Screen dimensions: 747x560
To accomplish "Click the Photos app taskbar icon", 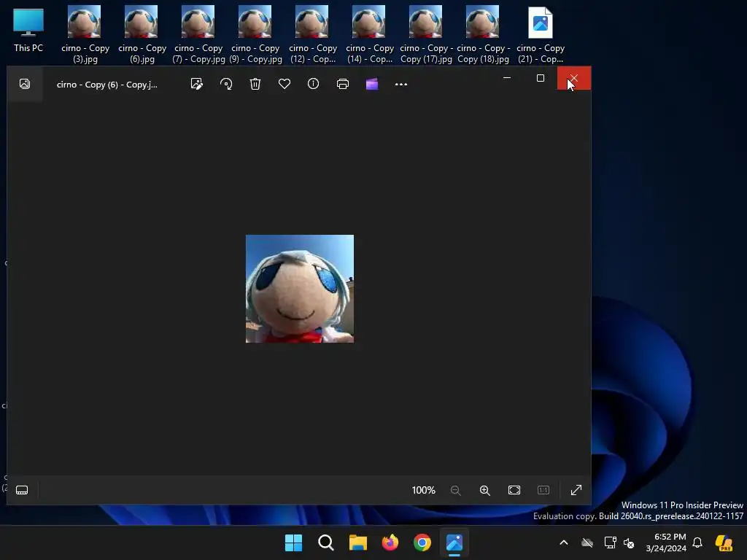I will (454, 542).
